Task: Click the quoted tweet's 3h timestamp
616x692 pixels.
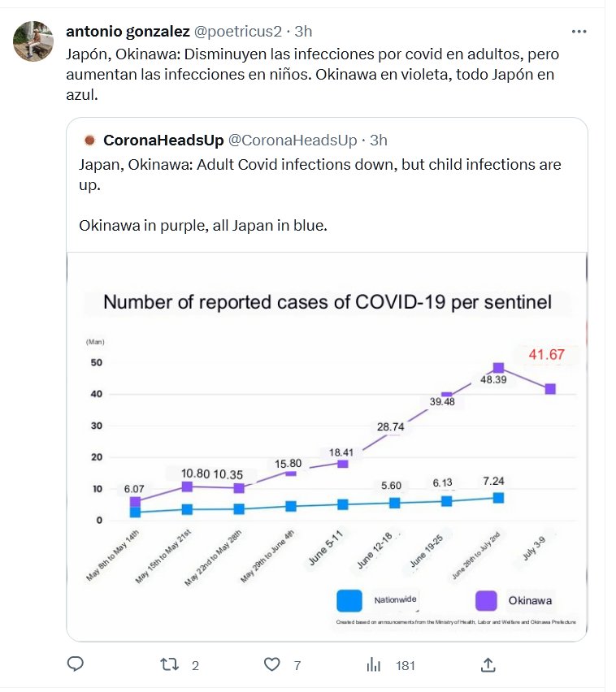Action: click(379, 141)
